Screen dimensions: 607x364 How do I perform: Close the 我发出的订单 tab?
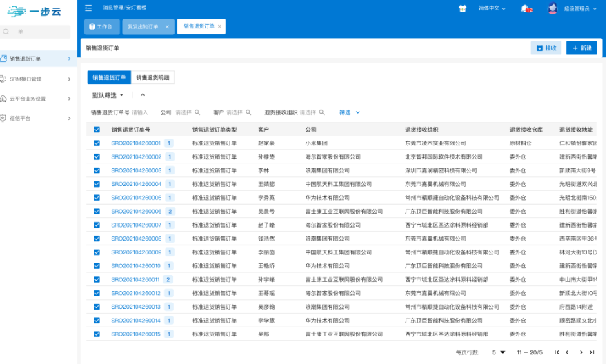(x=167, y=27)
